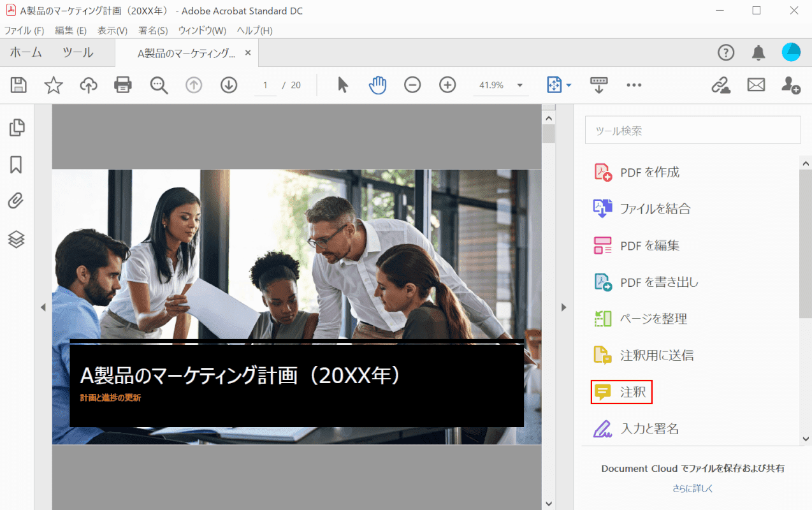Save the file with the floppy disk icon

tap(18, 85)
